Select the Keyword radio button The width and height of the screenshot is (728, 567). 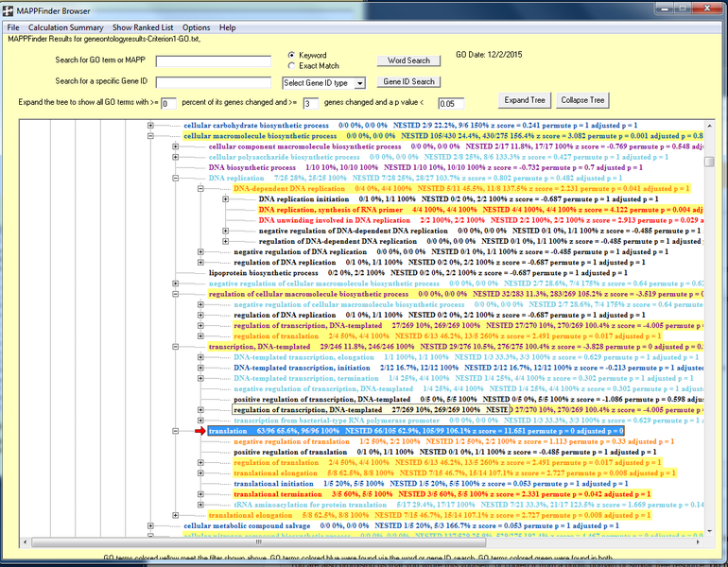coord(291,55)
